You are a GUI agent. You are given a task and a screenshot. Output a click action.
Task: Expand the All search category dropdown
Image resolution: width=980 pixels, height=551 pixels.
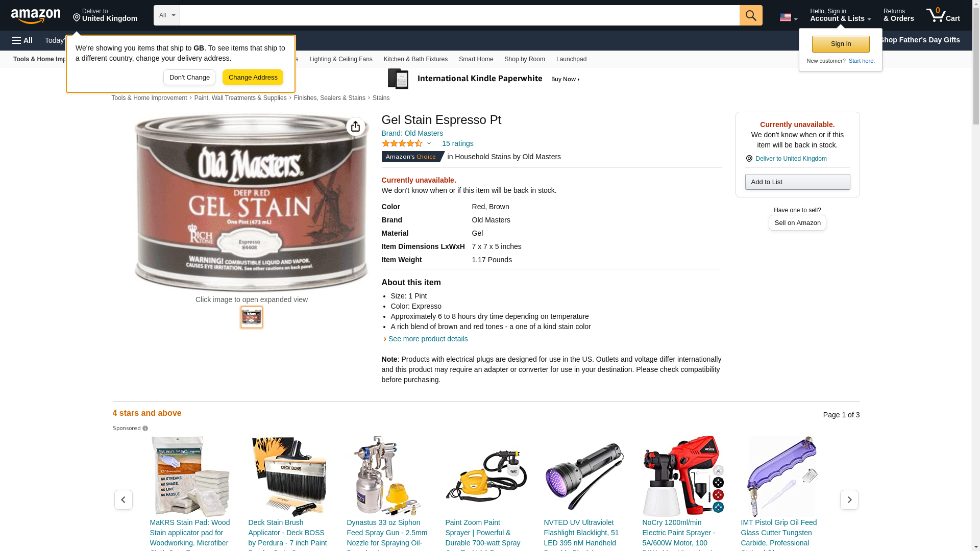[x=167, y=15]
